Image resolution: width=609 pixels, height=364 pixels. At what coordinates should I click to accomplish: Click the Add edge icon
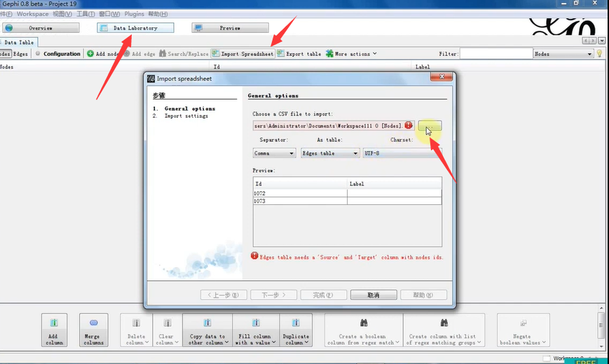(x=127, y=54)
